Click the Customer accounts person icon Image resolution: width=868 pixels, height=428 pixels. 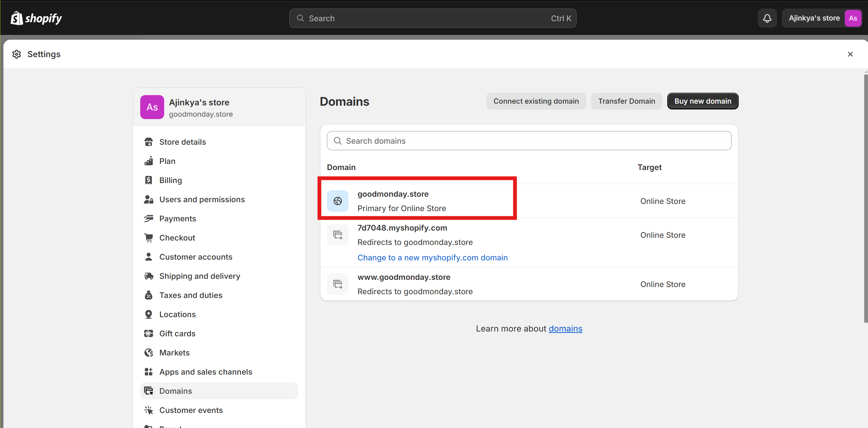[148, 257]
